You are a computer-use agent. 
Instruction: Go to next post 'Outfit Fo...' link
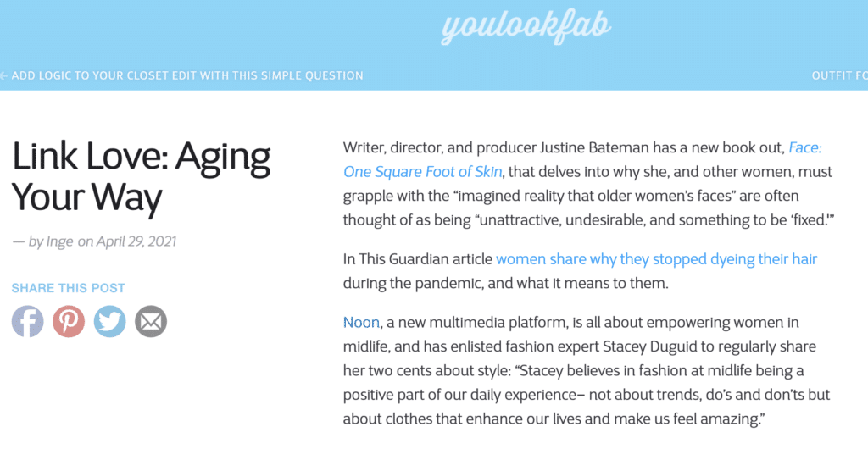pyautogui.click(x=840, y=75)
